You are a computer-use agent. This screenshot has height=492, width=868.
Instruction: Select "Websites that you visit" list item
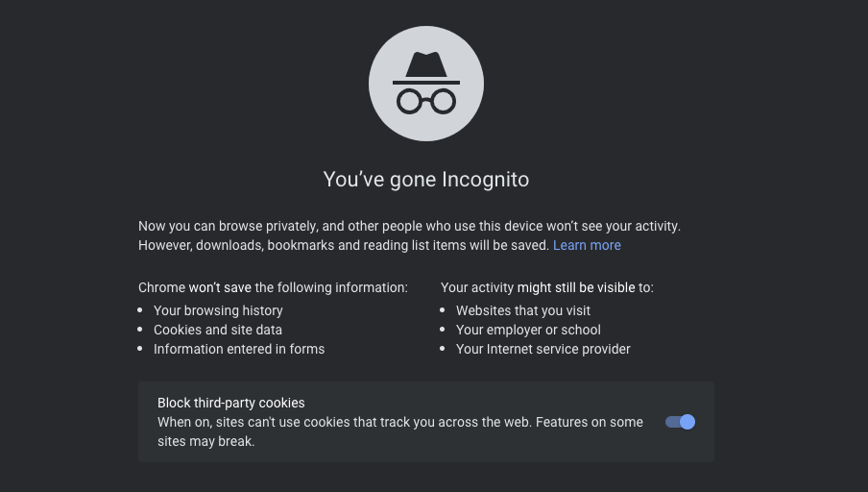(523, 310)
